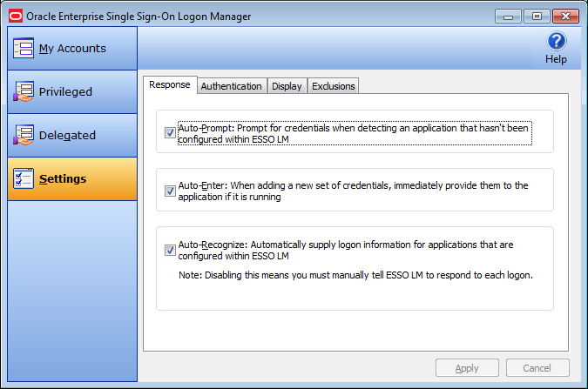Image resolution: width=588 pixels, height=389 pixels.
Task: Go to the Privileged section label
Action: (65, 91)
